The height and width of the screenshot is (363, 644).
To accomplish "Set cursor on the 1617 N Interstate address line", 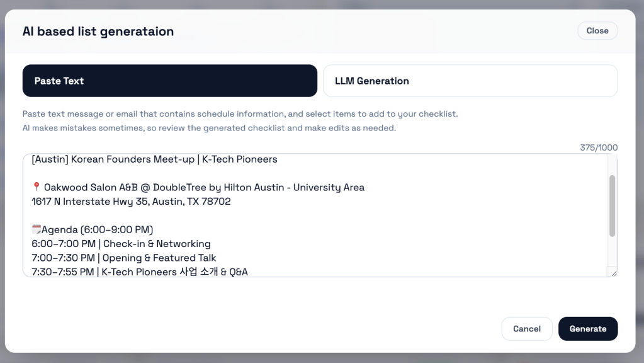I will click(131, 202).
